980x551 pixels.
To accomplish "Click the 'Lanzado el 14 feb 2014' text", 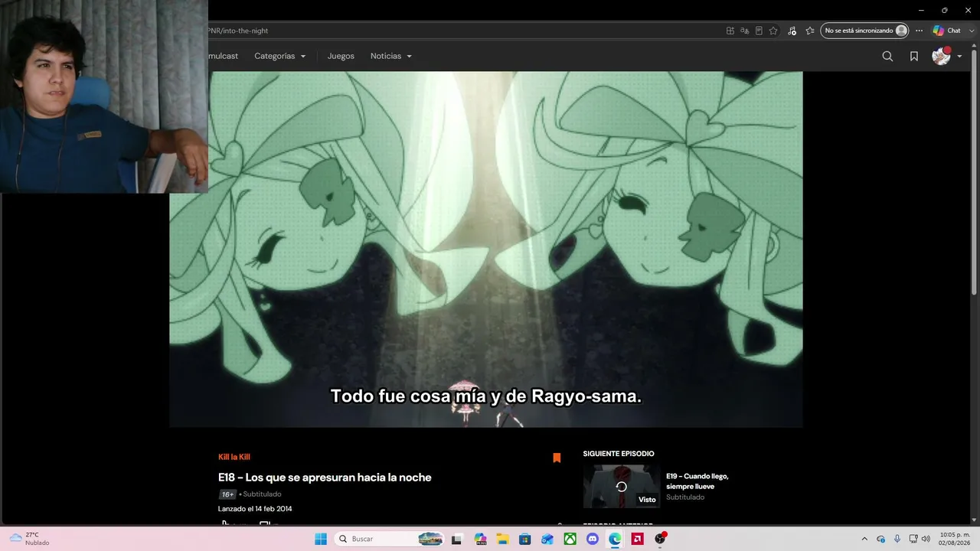I will coord(255,509).
